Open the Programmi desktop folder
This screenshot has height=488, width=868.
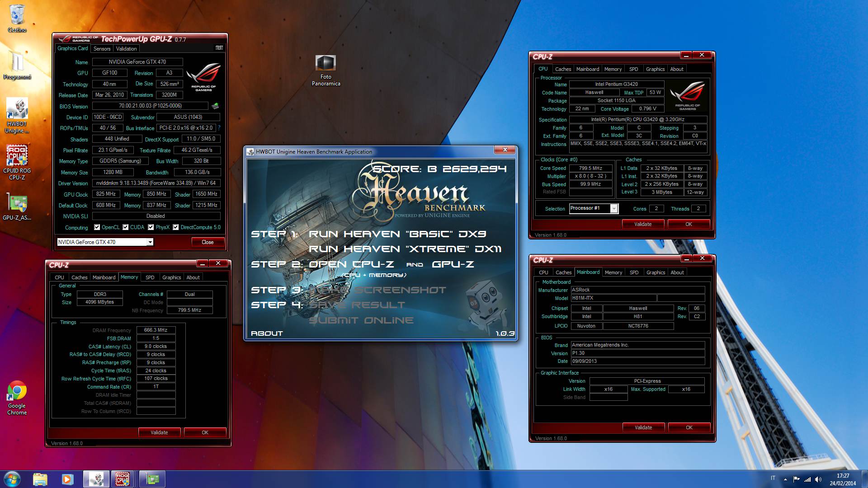tap(17, 66)
